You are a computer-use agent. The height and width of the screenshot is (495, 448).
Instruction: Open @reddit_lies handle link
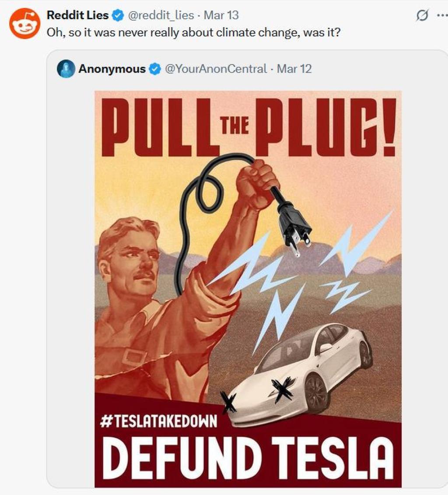(161, 15)
